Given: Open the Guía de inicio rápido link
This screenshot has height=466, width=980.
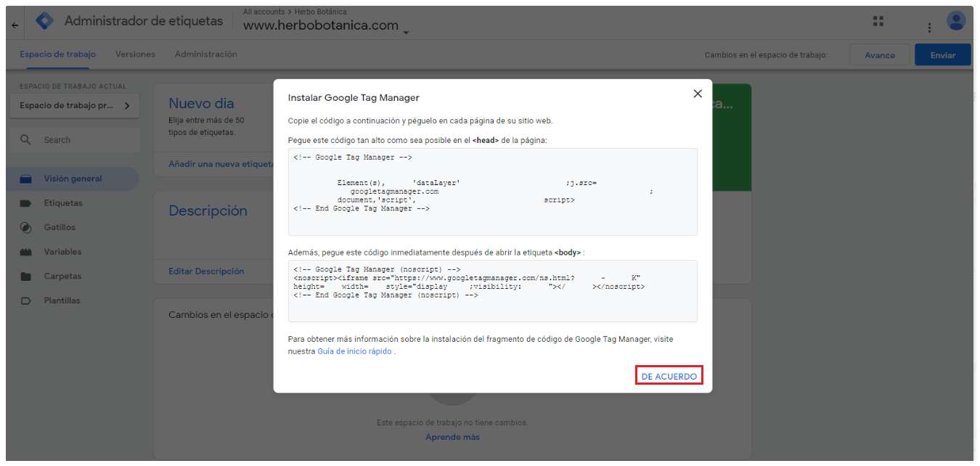Looking at the screenshot, I should click(354, 351).
